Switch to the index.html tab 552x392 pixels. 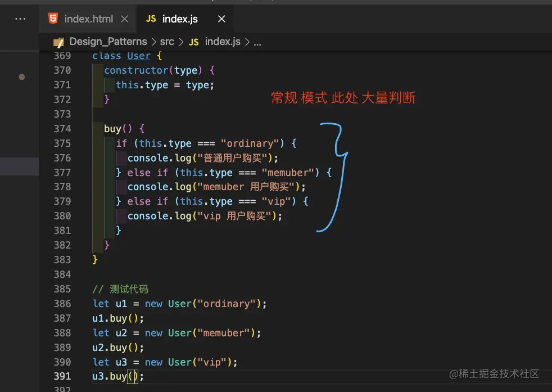(x=88, y=19)
